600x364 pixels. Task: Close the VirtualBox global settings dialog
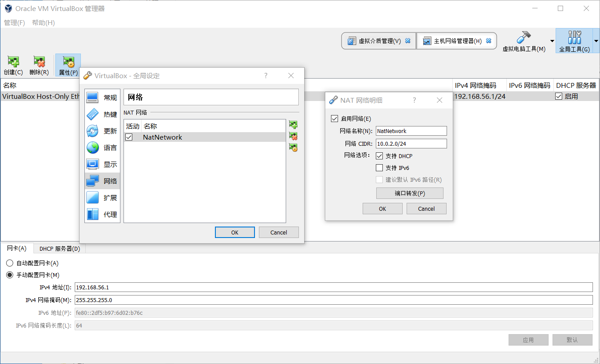(x=291, y=76)
